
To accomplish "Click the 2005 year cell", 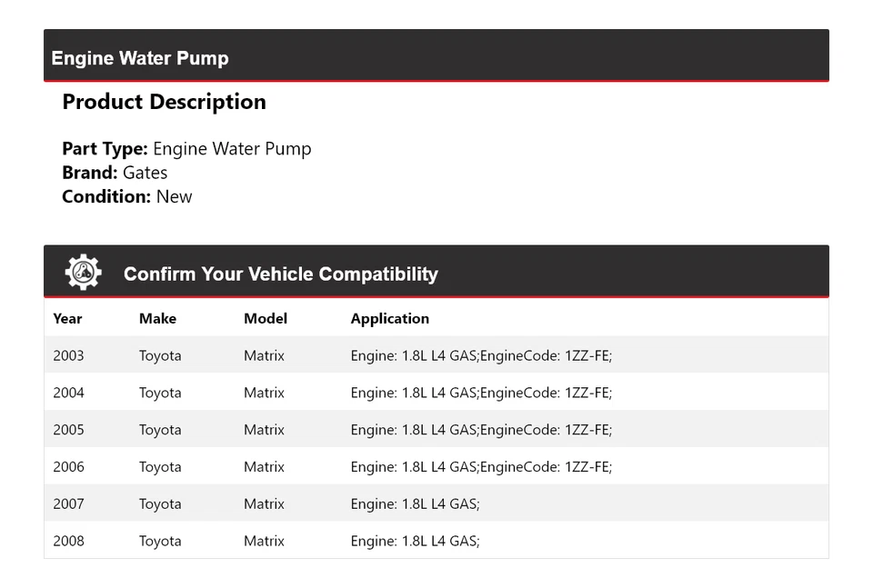I will 68,429.
